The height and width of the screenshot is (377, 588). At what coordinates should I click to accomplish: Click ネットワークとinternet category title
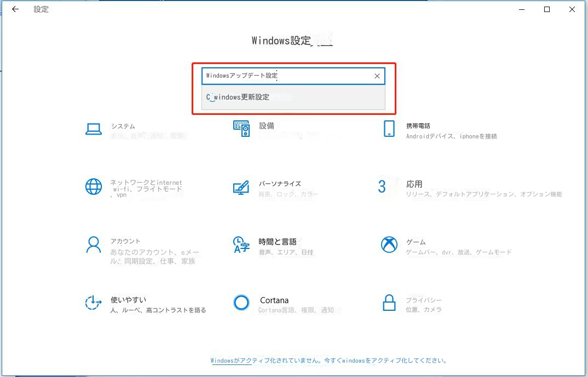pos(146,183)
